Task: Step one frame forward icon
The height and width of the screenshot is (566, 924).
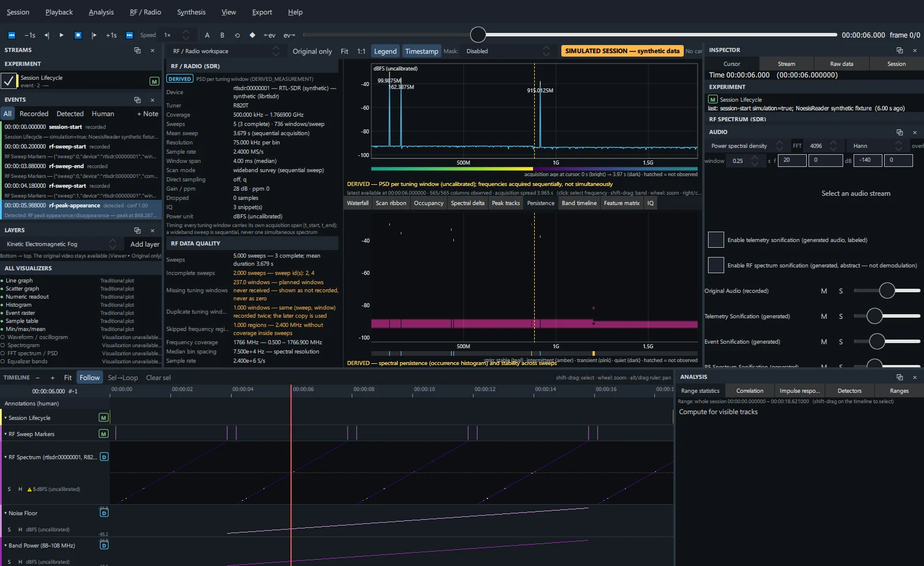Action: pos(94,35)
